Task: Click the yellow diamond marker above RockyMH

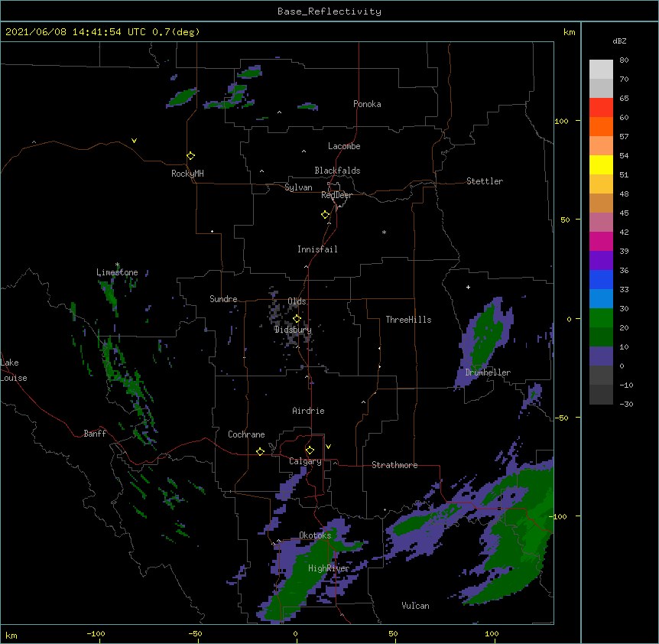Action: 191,156
